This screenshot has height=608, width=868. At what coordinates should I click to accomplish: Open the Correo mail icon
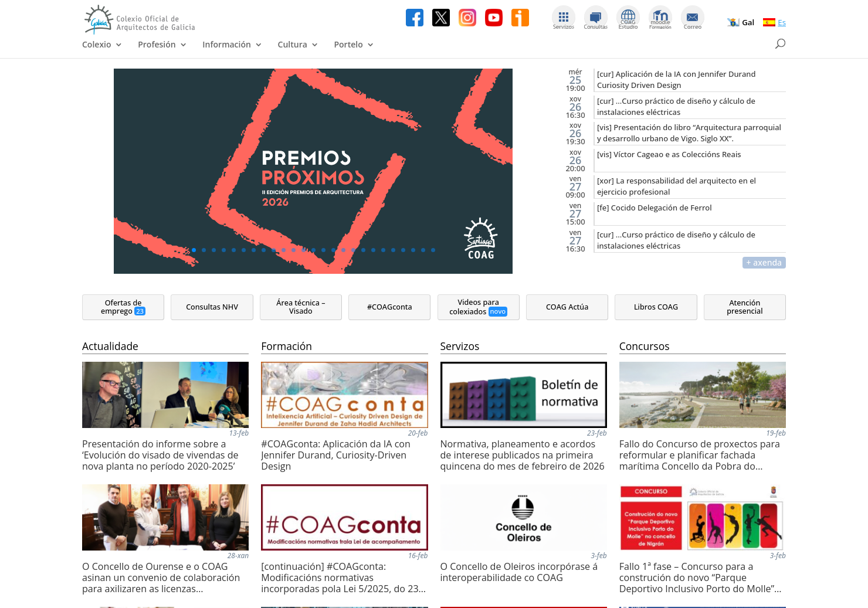[692, 18]
